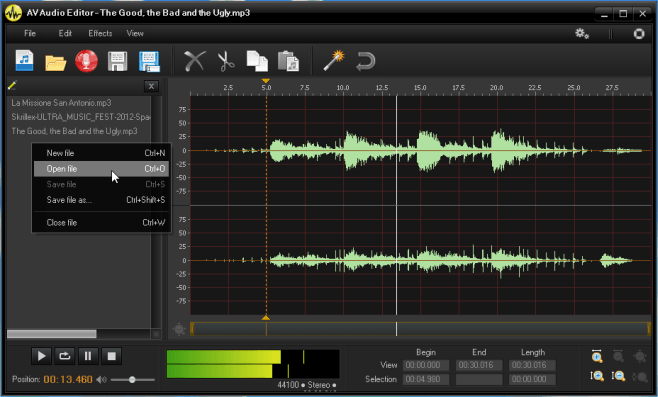Choose Open file from context menu
658x397 pixels.
[x=101, y=169]
